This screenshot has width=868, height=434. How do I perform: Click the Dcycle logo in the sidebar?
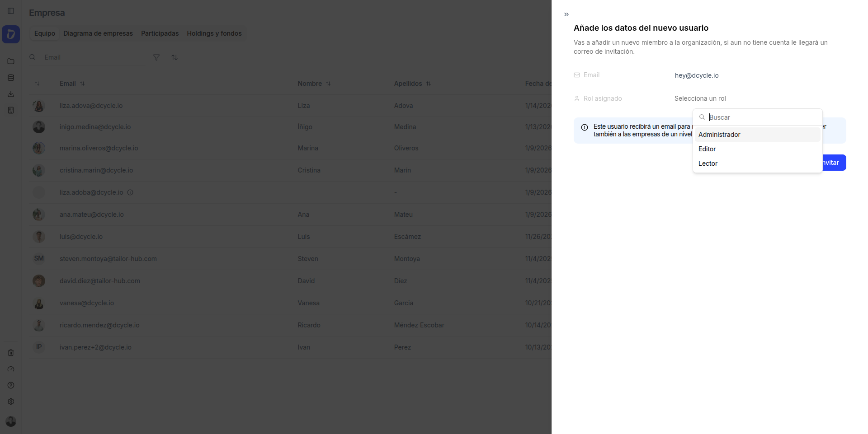[x=11, y=34]
